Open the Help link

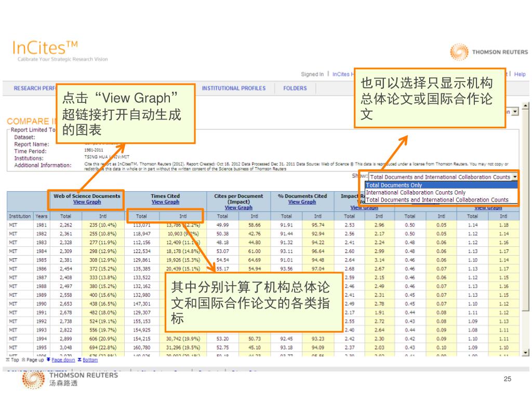coord(520,74)
